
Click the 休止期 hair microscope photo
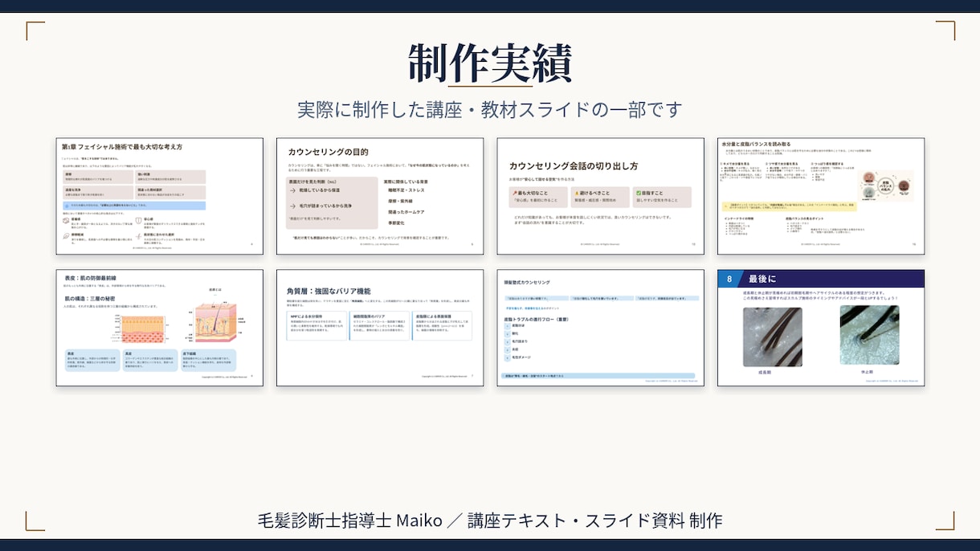tap(869, 336)
